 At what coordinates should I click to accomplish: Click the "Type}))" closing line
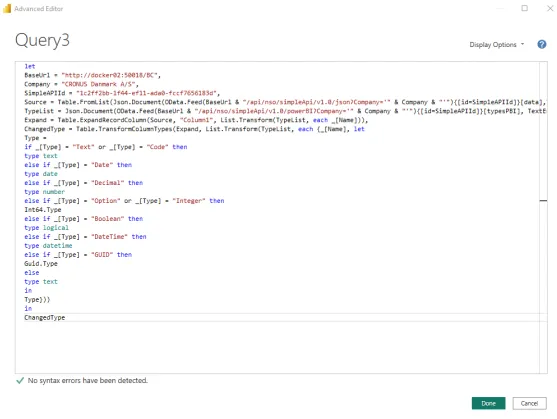(37, 299)
